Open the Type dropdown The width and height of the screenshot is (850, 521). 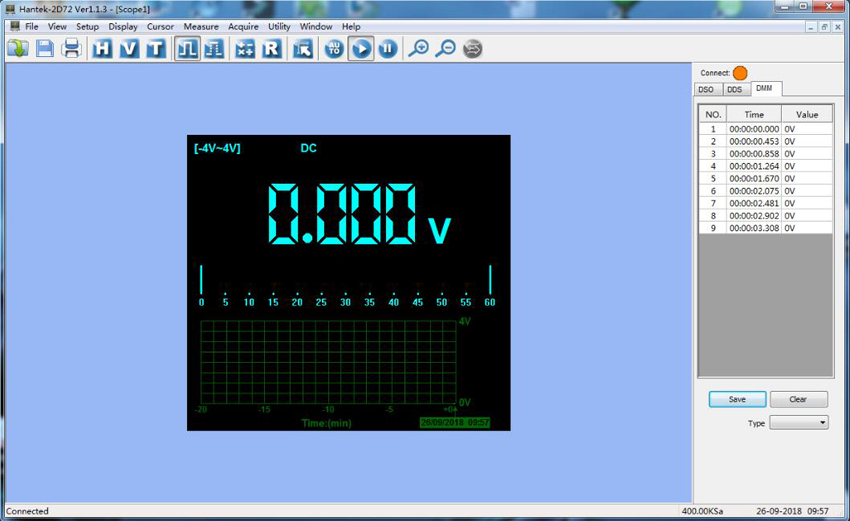(799, 422)
